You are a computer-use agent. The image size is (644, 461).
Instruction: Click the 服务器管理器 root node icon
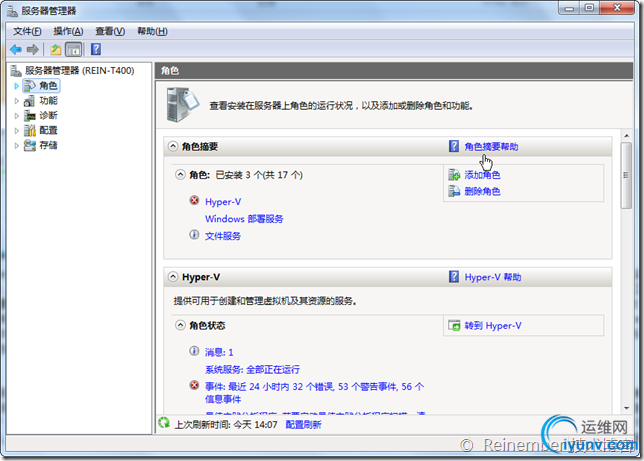click(16, 71)
